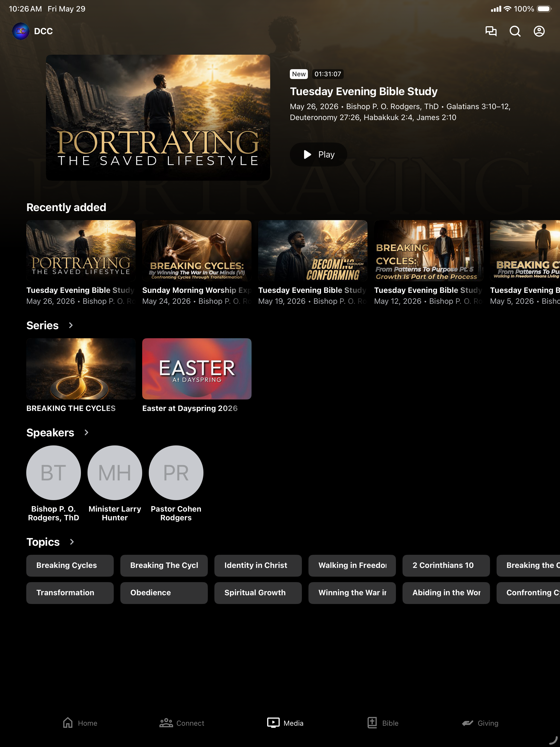Open the BREAKING THE CYCLES series
Viewport: 560px width, 747px height.
point(81,369)
